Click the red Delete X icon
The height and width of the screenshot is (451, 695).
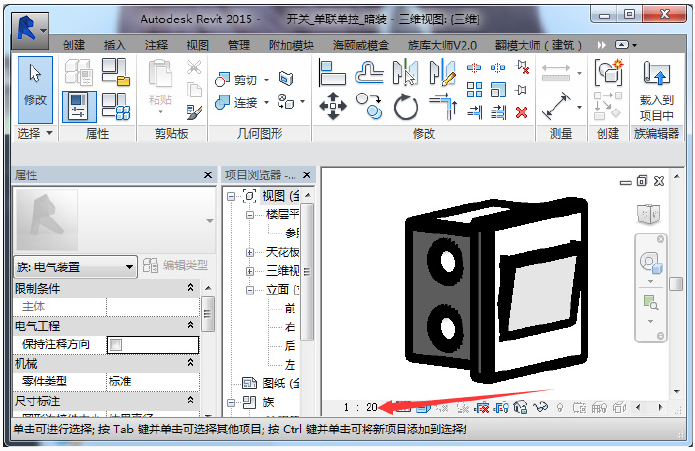522,113
